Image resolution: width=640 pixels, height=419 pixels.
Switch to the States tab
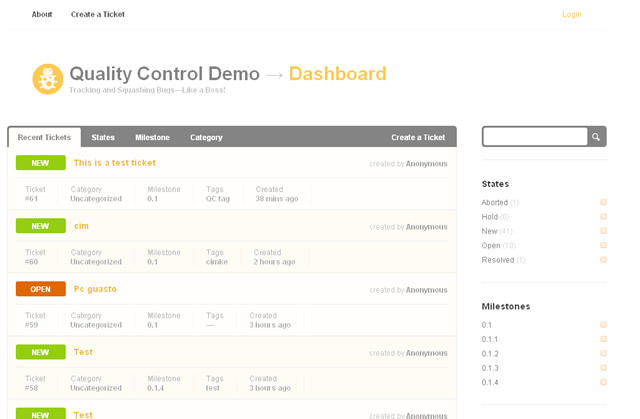(x=103, y=138)
